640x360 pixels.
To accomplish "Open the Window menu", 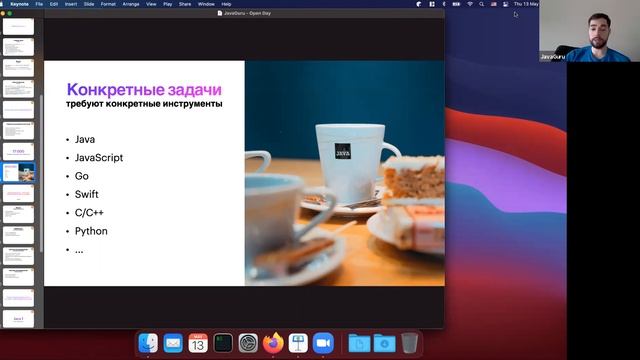I will tap(206, 4).
